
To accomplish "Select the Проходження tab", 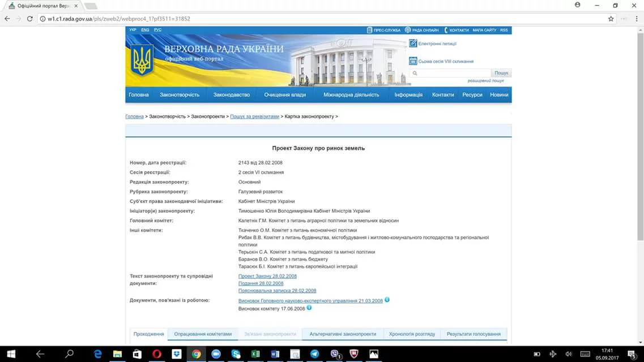I will pos(148,334).
